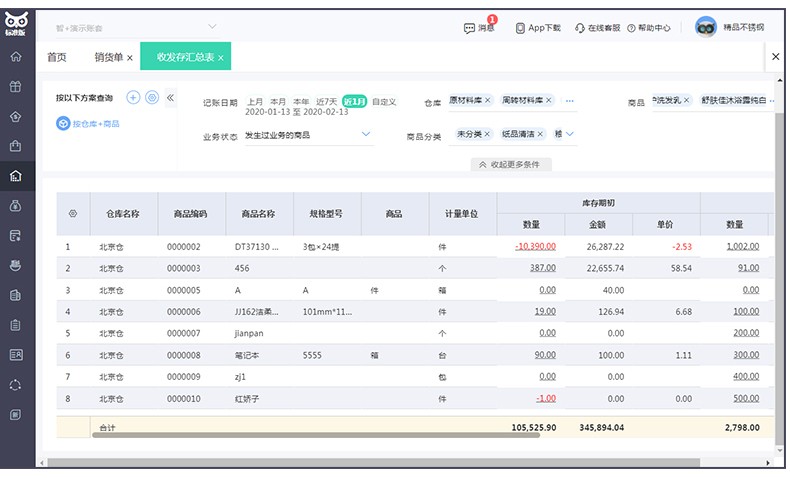Expand the 商品分类 dropdown arrow
This screenshot has width=790, height=478.
[570, 134]
